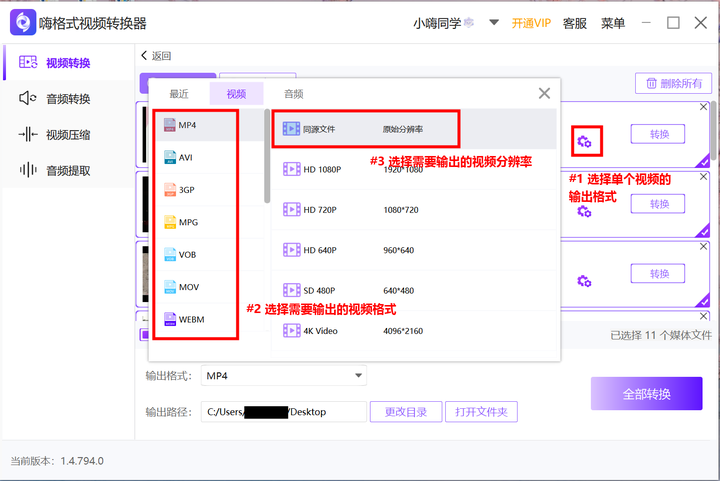Image resolution: width=720 pixels, height=481 pixels.
Task: Toggle selection checkmark of first video
Action: [703, 161]
